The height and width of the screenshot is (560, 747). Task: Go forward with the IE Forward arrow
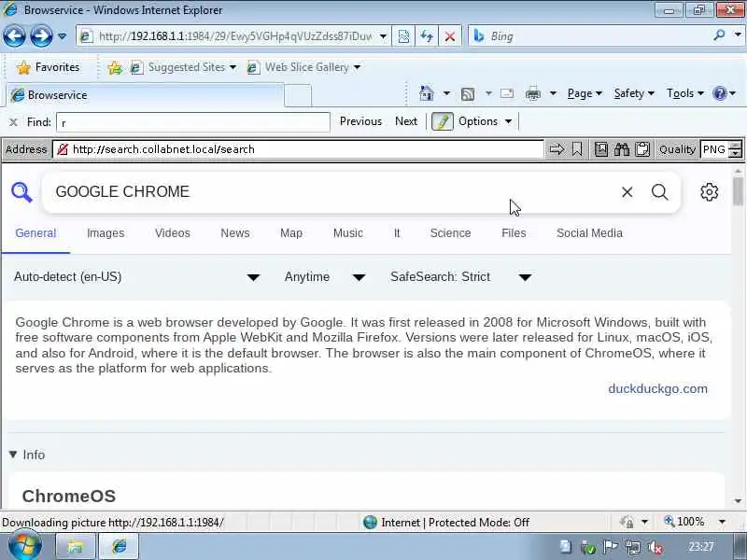click(41, 35)
